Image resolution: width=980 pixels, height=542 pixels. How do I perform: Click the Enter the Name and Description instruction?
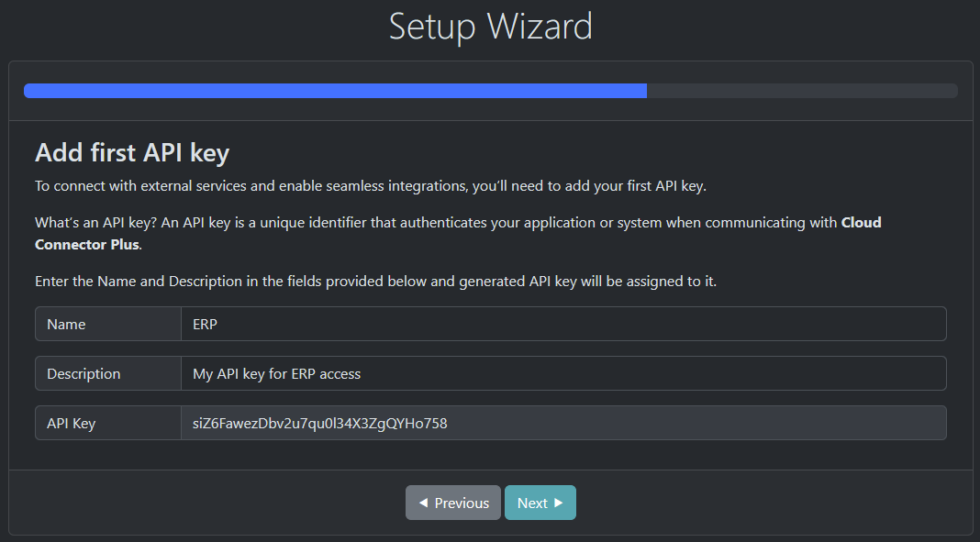tap(375, 282)
